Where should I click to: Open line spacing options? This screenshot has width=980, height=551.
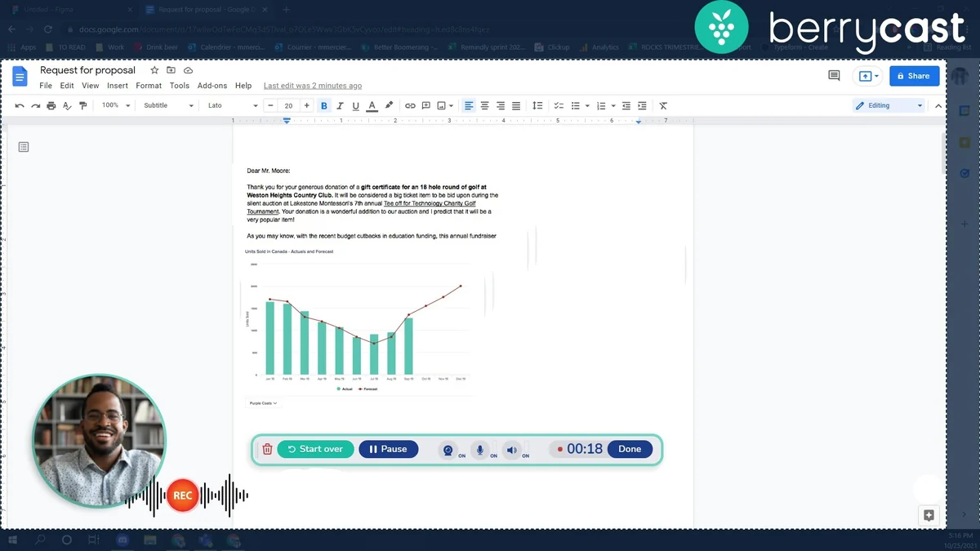tap(537, 105)
